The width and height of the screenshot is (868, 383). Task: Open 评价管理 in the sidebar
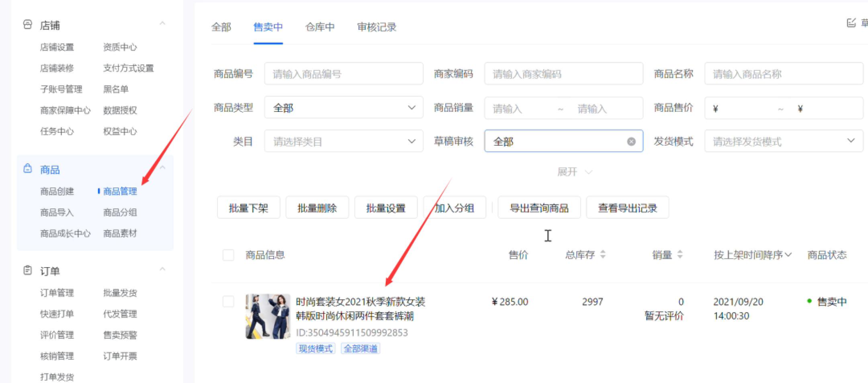(x=57, y=335)
